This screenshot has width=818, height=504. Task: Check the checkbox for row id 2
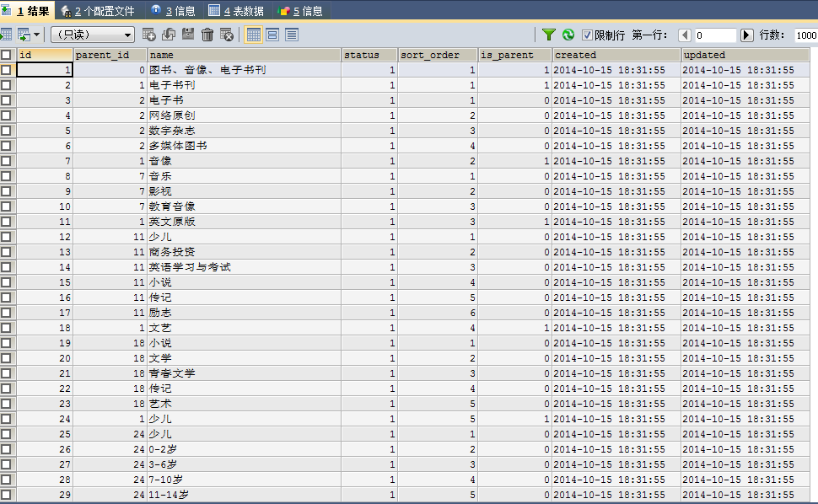(x=6, y=85)
